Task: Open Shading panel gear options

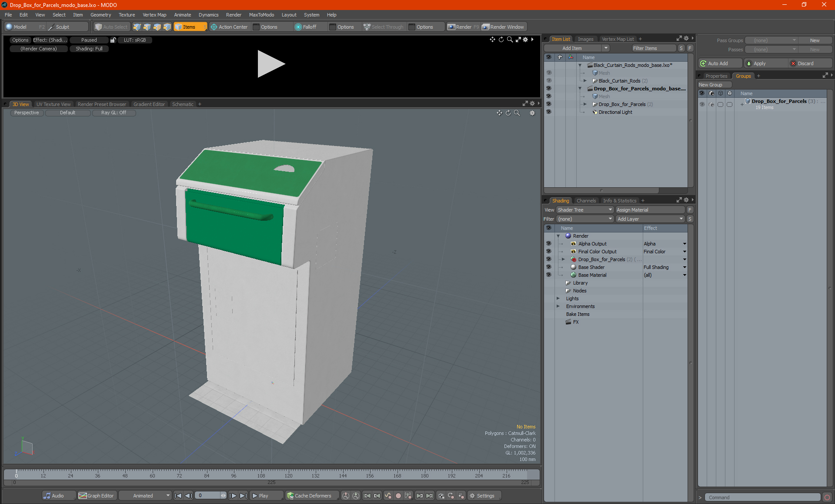Action: tap(686, 200)
